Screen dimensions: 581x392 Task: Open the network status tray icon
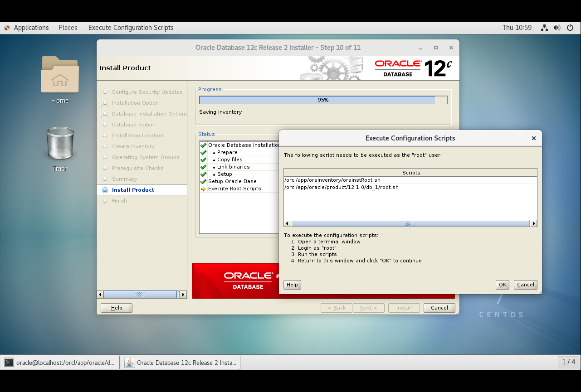pyautogui.click(x=544, y=28)
